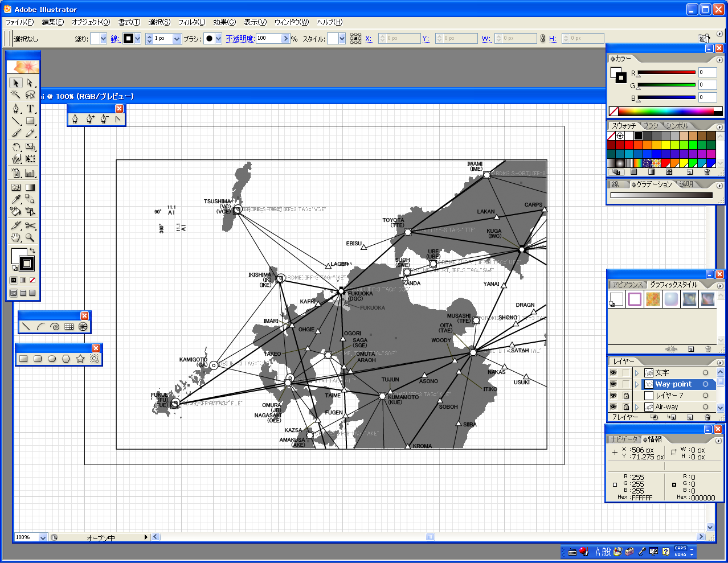The width and height of the screenshot is (728, 563).
Task: Open the zoom level dropdown at bottom
Action: point(43,537)
